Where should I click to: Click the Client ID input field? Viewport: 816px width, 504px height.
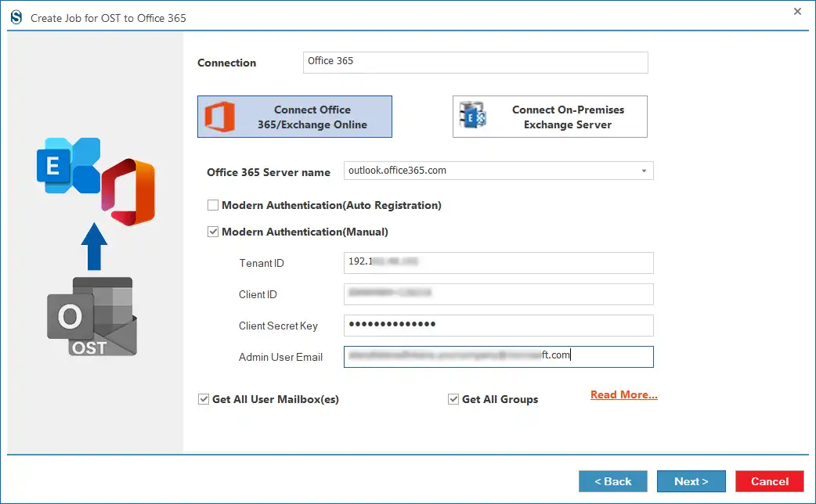(499, 294)
